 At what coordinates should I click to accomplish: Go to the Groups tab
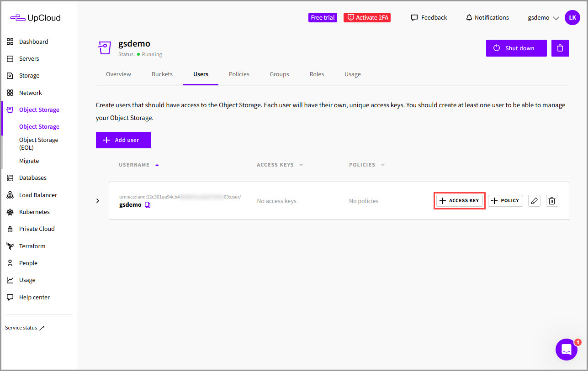pos(279,74)
